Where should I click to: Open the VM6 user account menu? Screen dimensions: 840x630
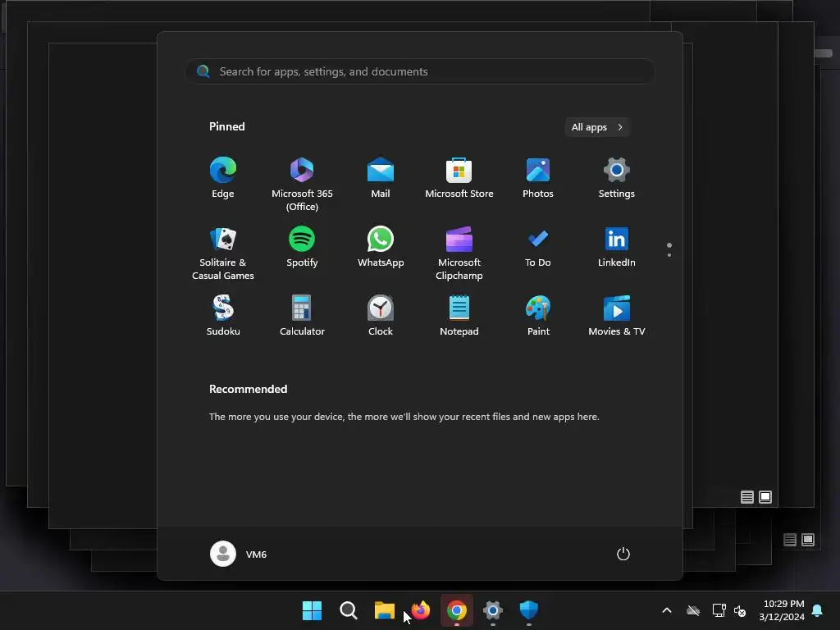point(239,554)
